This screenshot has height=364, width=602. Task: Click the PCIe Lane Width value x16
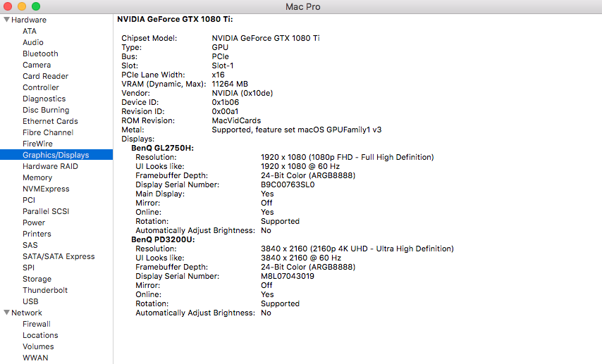click(218, 75)
